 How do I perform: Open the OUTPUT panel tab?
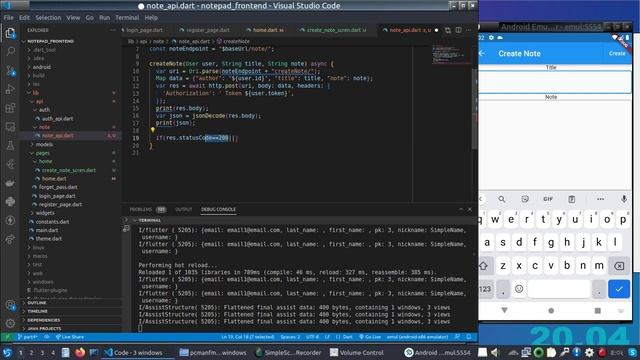click(x=184, y=209)
